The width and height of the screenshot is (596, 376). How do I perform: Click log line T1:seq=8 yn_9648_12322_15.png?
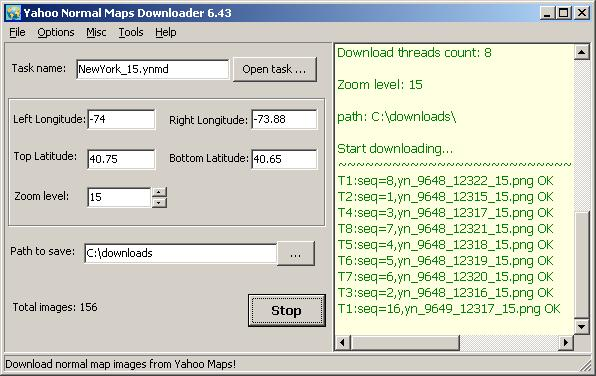click(x=445, y=181)
